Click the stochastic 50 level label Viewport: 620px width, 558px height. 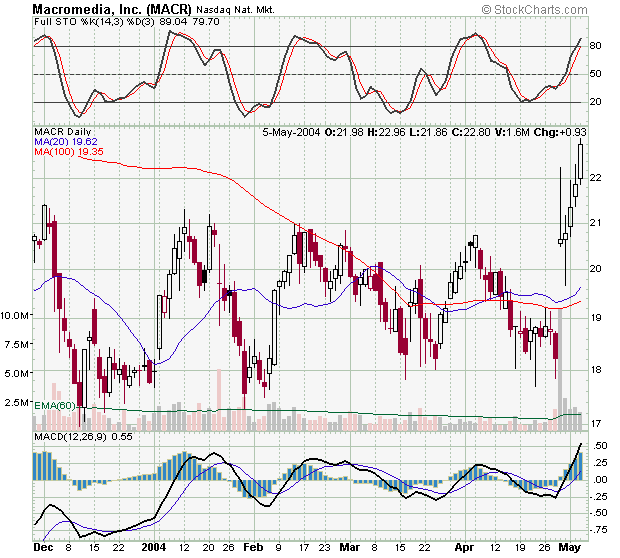595,74
